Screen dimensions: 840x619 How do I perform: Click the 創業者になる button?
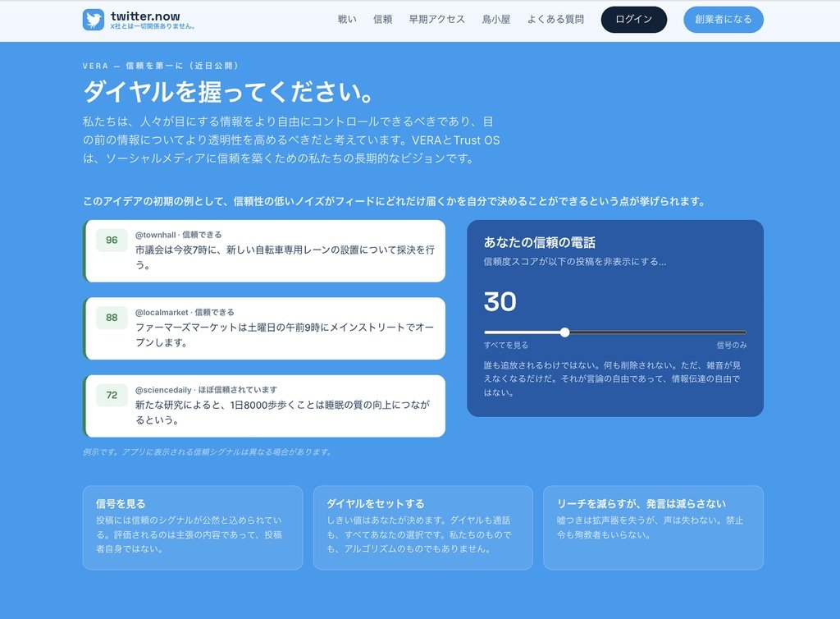point(724,20)
